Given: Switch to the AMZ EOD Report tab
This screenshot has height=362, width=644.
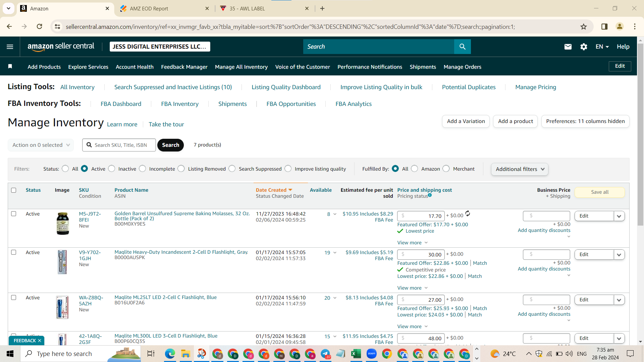Looking at the screenshot, I should point(164,8).
